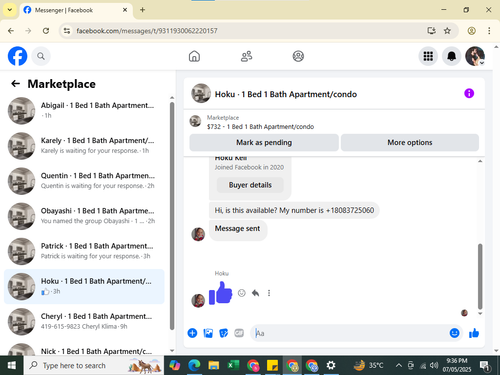The width and height of the screenshot is (500, 375).
Task: Open Excel from taskbar
Action: 233,365
